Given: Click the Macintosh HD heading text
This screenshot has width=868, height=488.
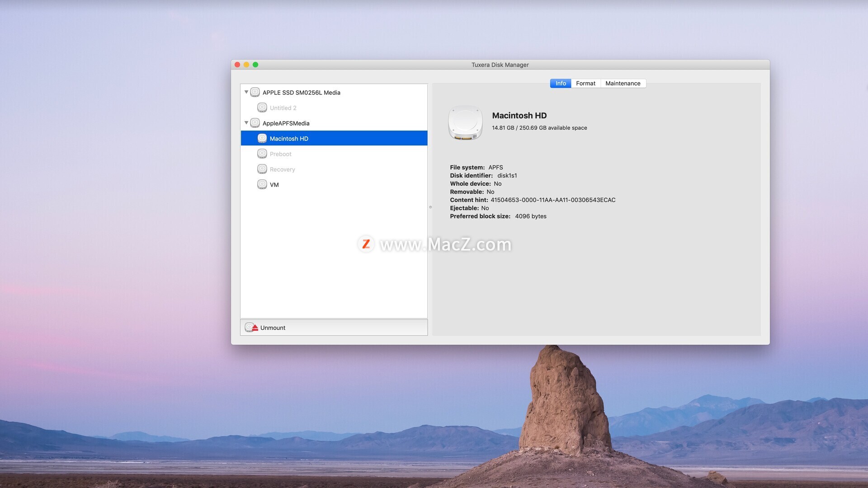Looking at the screenshot, I should pyautogui.click(x=519, y=116).
